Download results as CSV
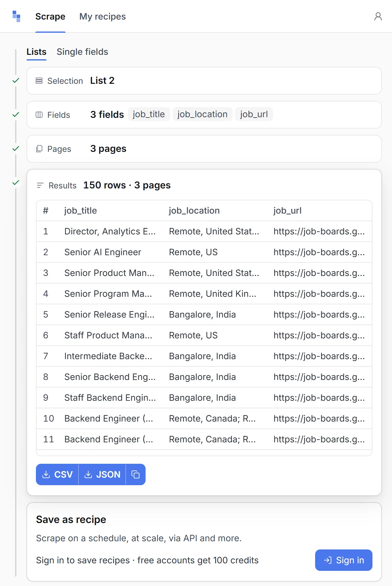This screenshot has width=392, height=586. [x=57, y=474]
